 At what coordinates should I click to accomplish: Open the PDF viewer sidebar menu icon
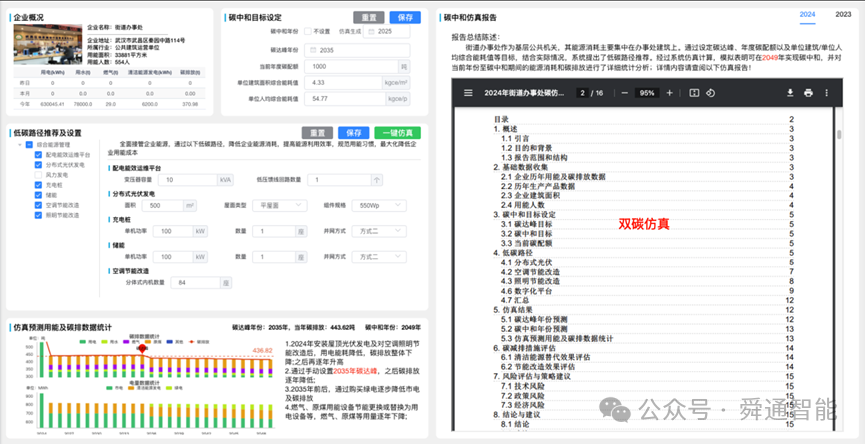(x=468, y=93)
